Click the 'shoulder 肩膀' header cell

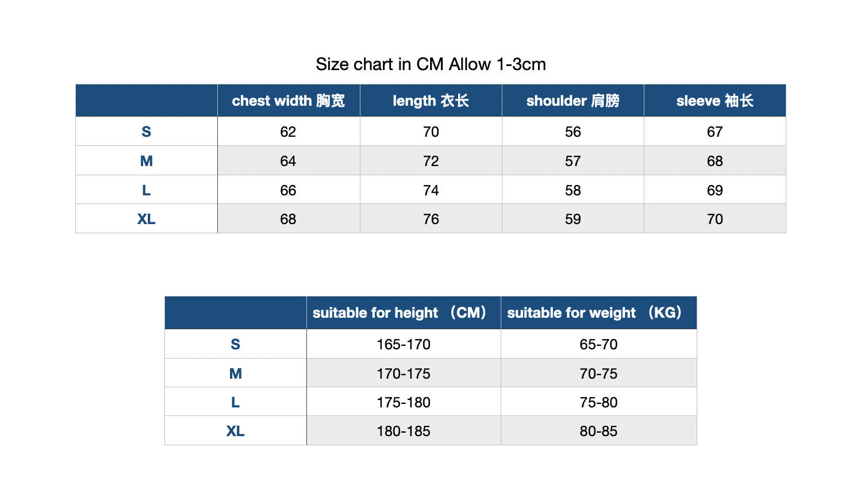[573, 101]
